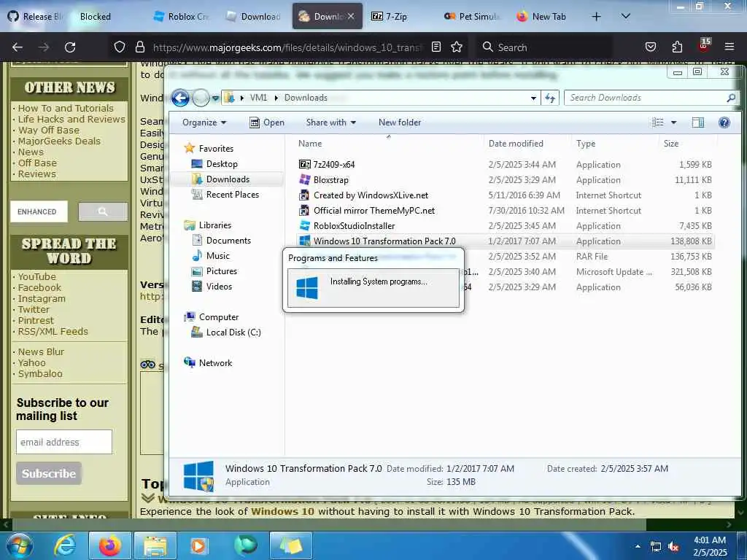Image resolution: width=747 pixels, height=560 pixels.
Task: Click the Open button in Explorer toolbar
Action: (x=267, y=122)
